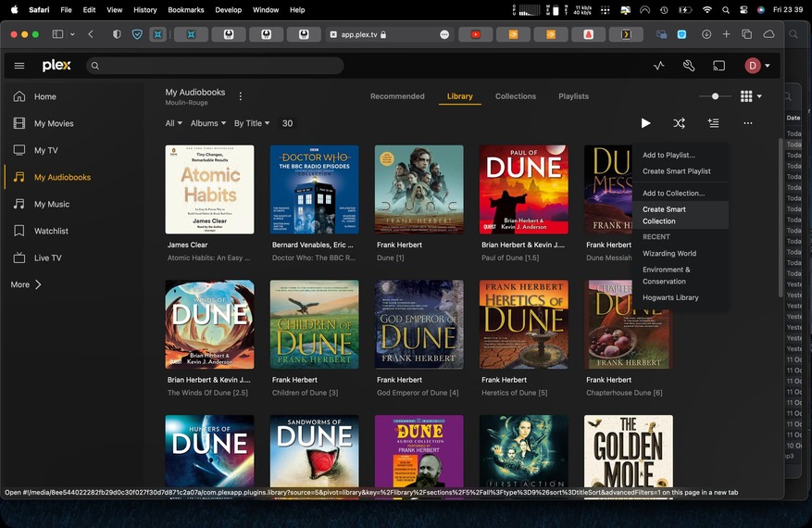Pick Wizarding World recent collection

(669, 254)
